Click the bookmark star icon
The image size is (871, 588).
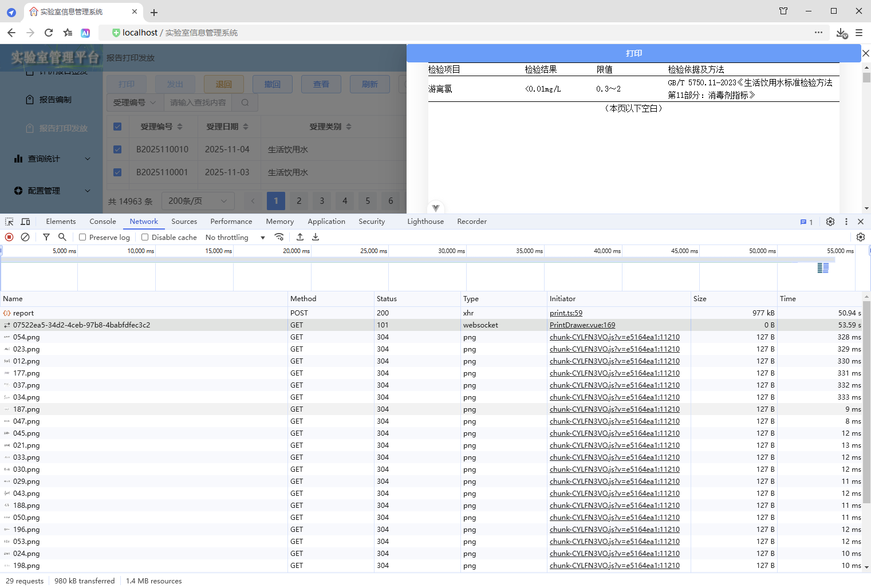click(68, 33)
